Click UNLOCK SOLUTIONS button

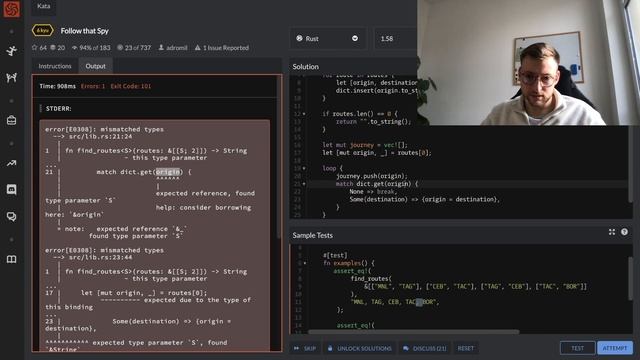coord(360,348)
